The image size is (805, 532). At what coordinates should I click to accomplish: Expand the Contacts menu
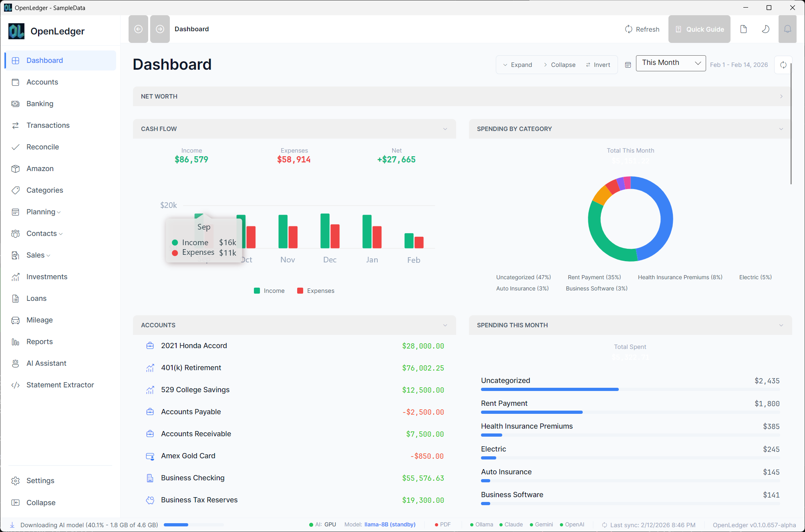(x=40, y=233)
